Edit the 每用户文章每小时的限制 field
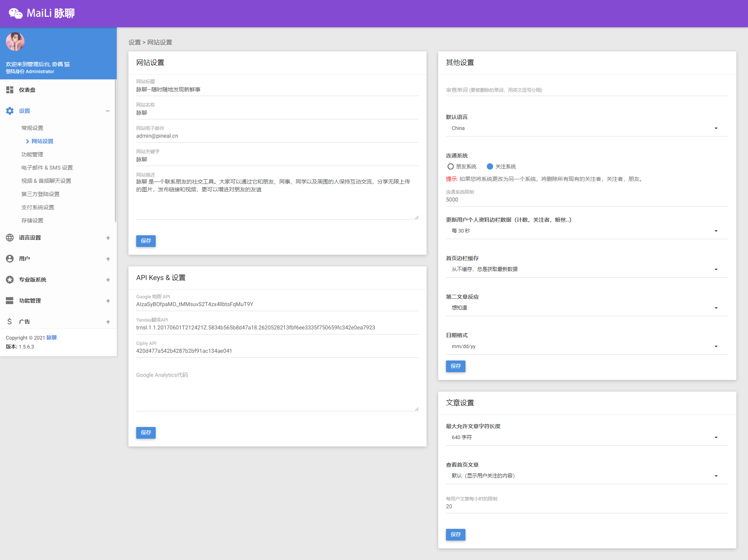 click(x=587, y=507)
